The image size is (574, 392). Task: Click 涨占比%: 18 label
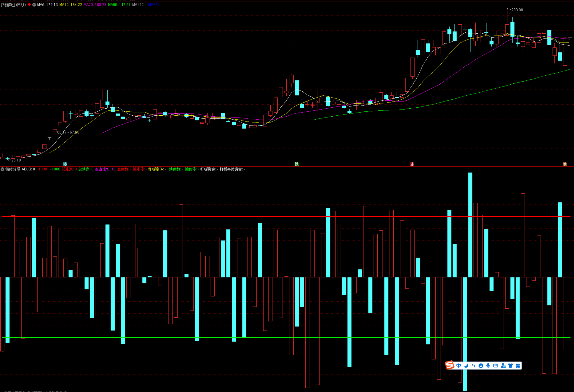pos(105,169)
